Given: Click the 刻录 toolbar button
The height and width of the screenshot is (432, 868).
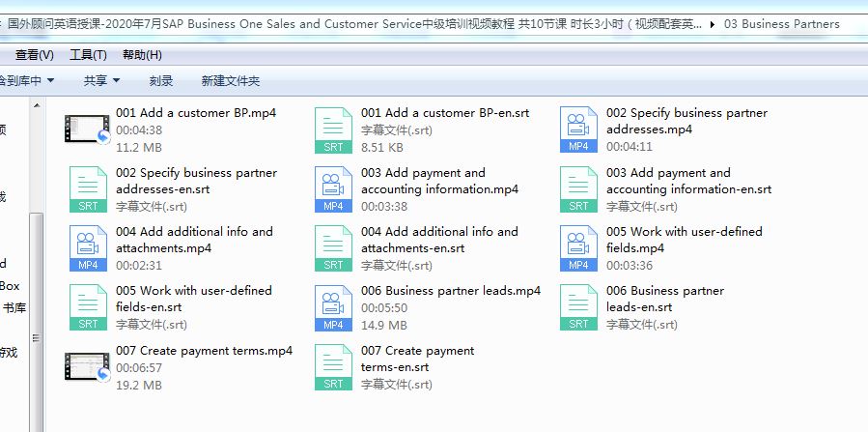Looking at the screenshot, I should 161,81.
